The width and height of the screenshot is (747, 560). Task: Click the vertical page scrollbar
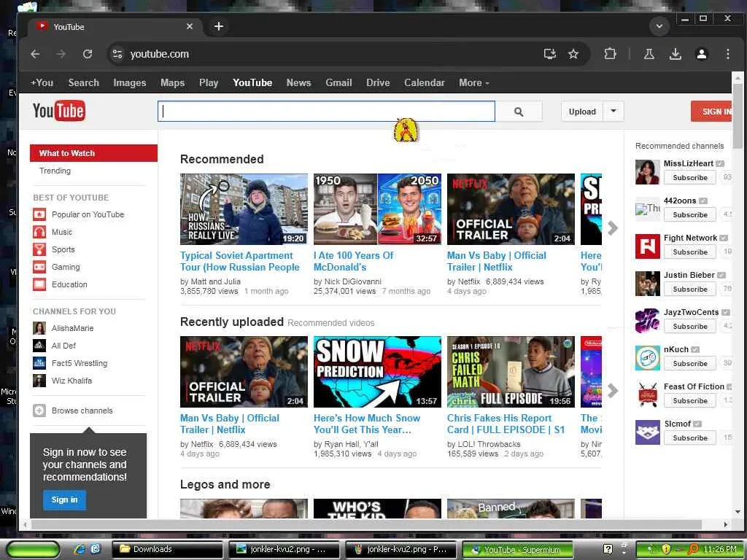pos(738,114)
